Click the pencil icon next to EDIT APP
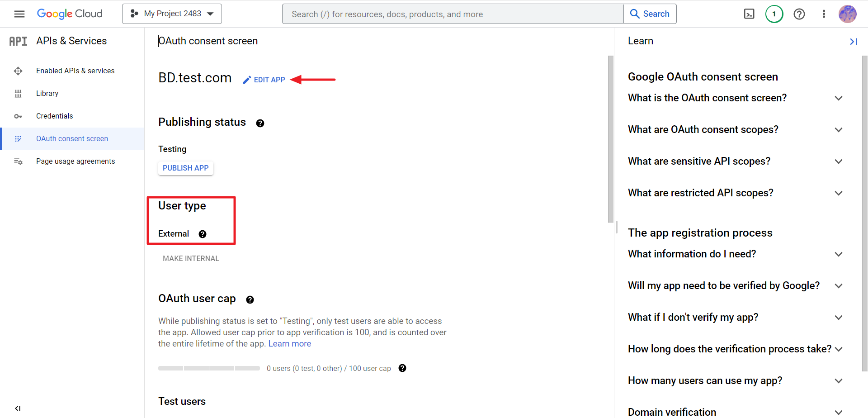Viewport: 868px width, 418px height. (247, 80)
